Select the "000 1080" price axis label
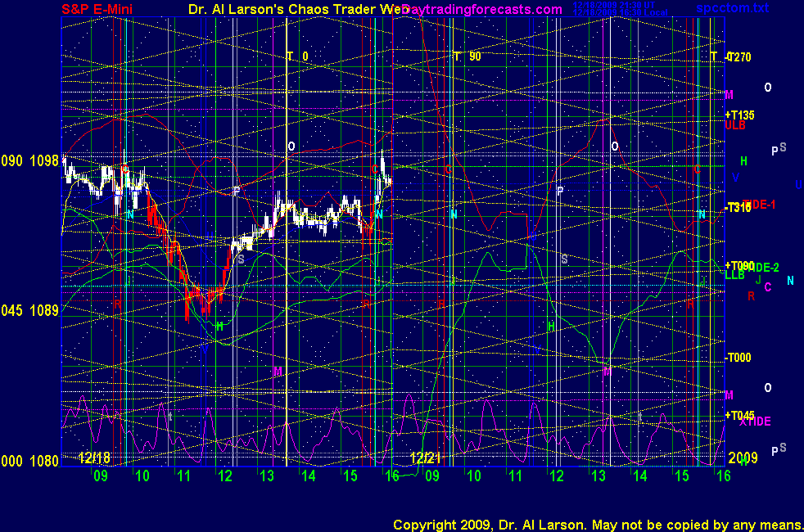Viewport: 804px width, 532px height. [30, 461]
